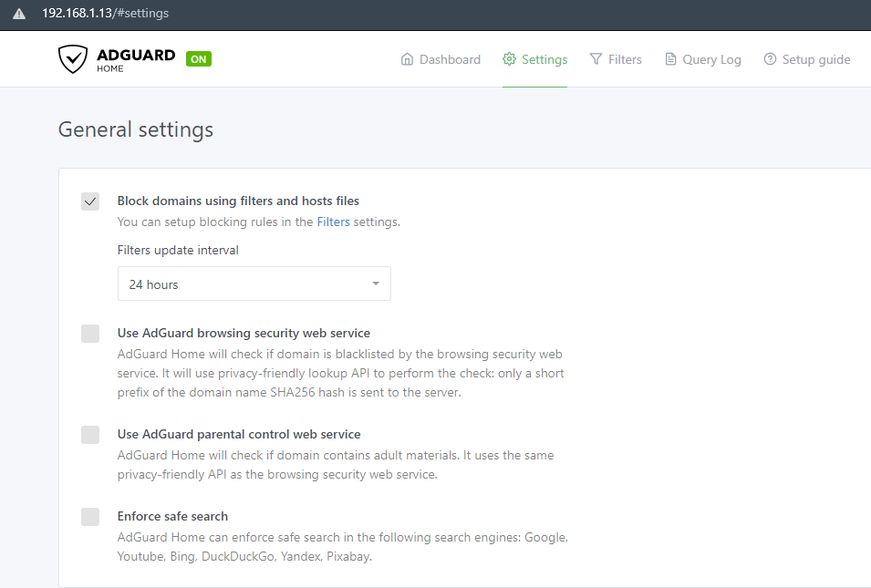The height and width of the screenshot is (588, 871).
Task: Click the adult materials description paragraph
Action: 336,465
